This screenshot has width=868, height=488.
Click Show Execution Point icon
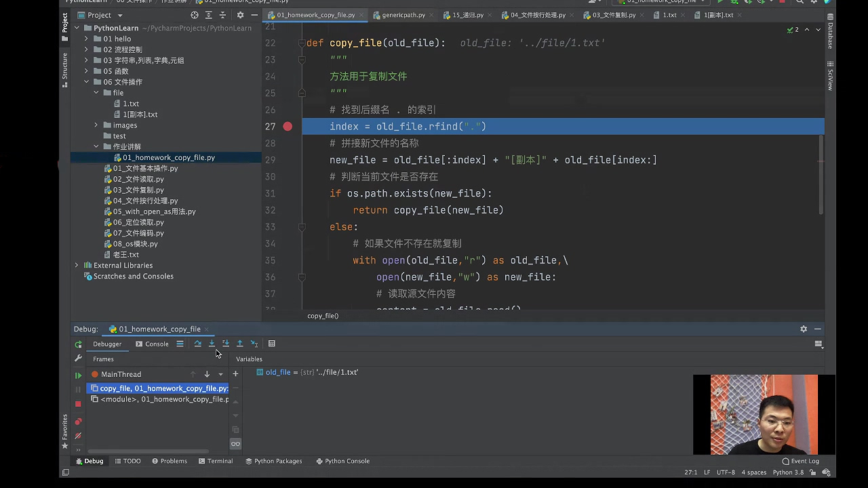coord(180,344)
